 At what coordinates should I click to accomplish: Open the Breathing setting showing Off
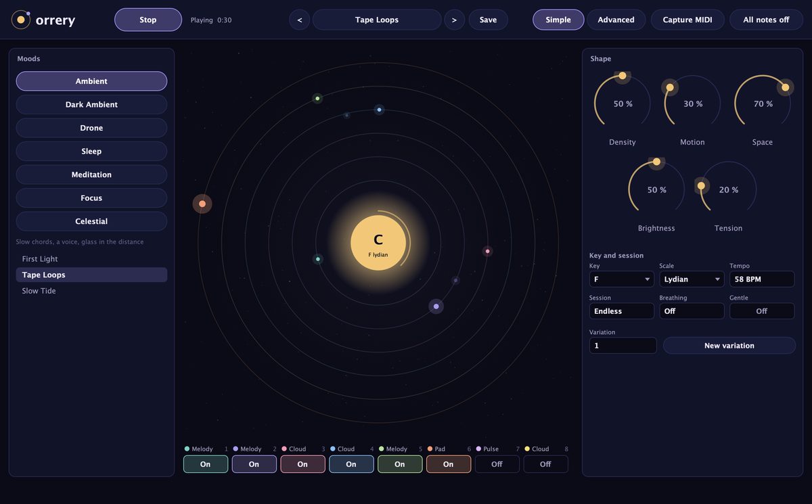(x=692, y=311)
